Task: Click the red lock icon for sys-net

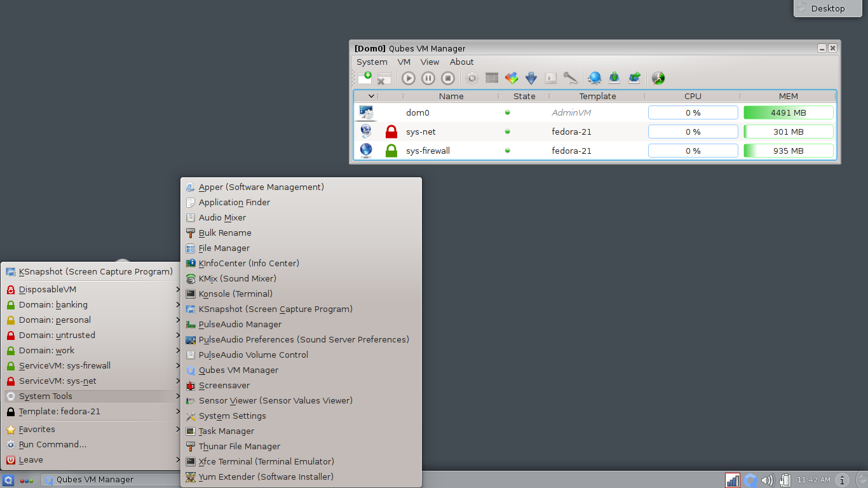Action: (391, 132)
